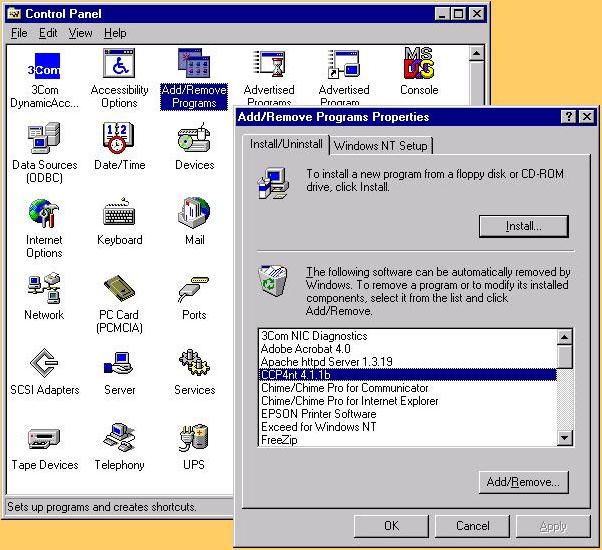
Task: Open the Help menu
Action: pos(115,33)
